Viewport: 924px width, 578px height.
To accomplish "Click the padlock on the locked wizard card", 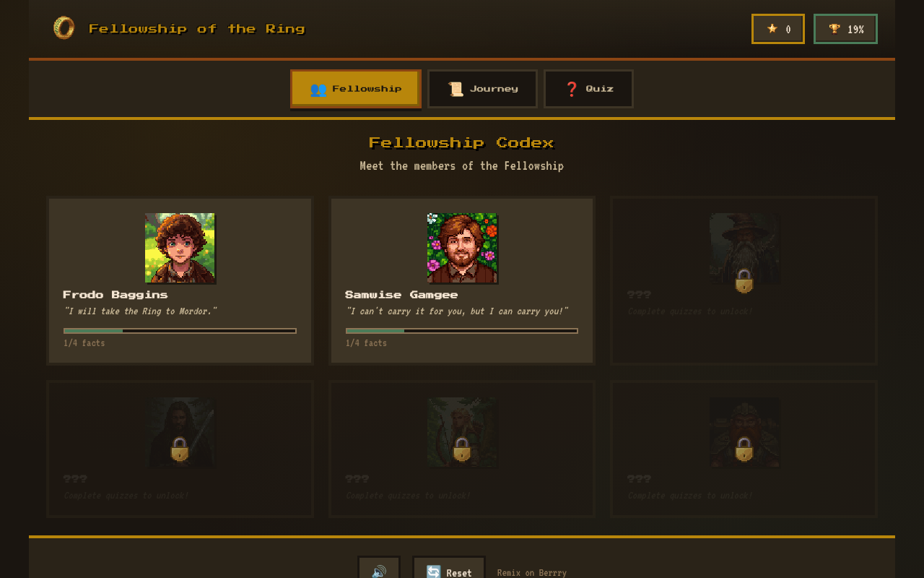I will [x=744, y=281].
